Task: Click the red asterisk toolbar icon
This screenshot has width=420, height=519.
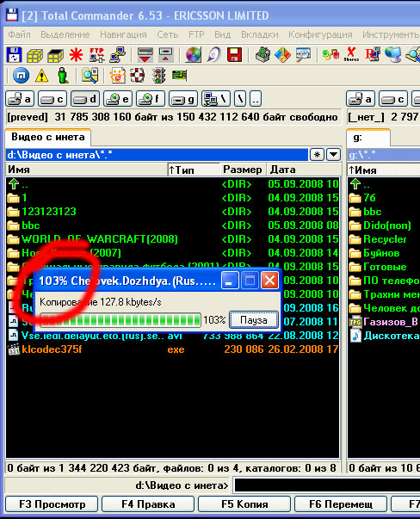Action: click(76, 54)
